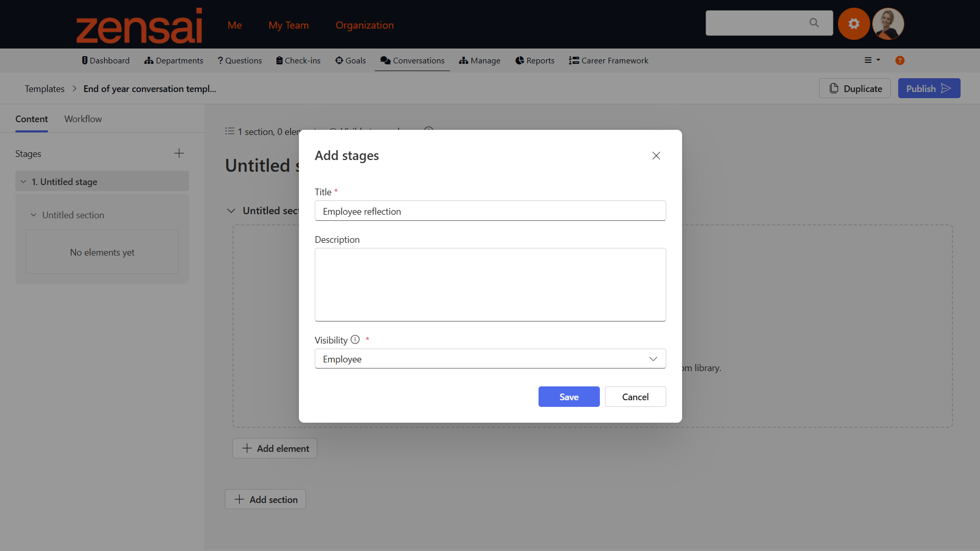Switch to the Workflow tab
This screenshot has width=980, height=551.
(x=83, y=119)
